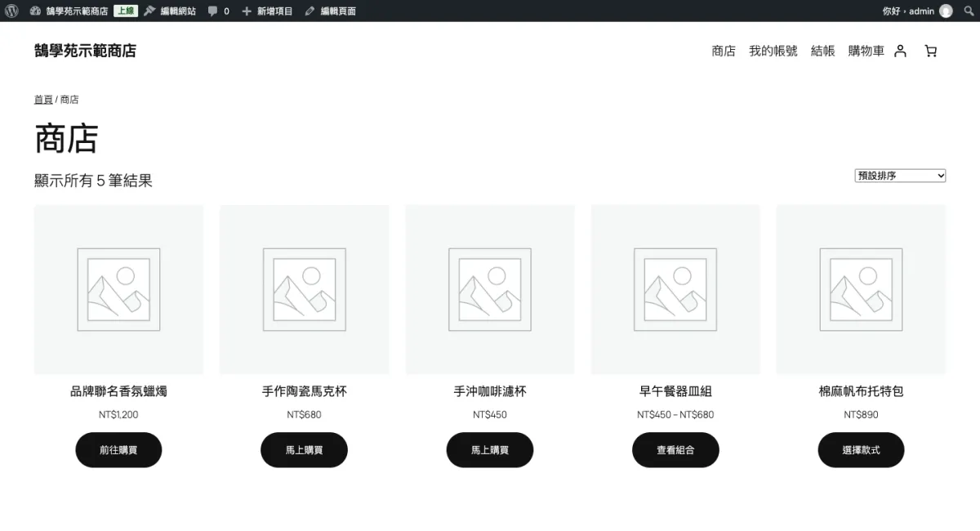Image resolution: width=980 pixels, height=531 pixels.
Task: Open product image of 品牌聯名香氛蠟燭
Action: tap(118, 290)
